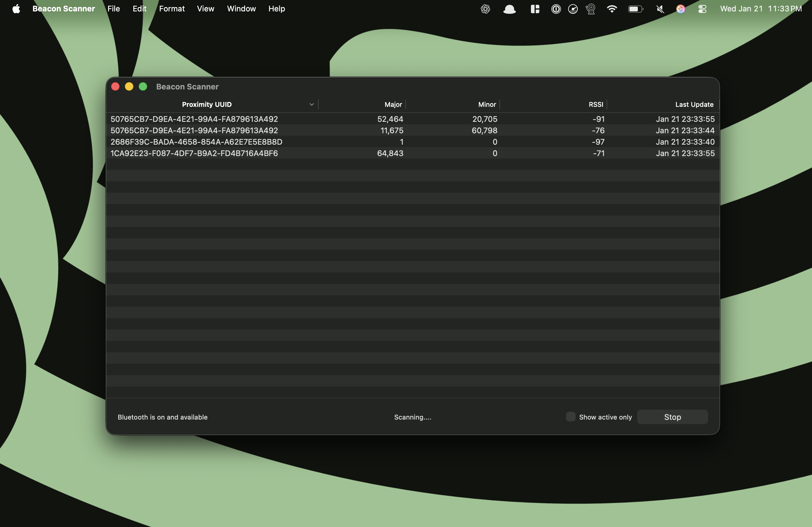Click the colorful round menu bar icon
812x527 pixels.
pos(681,9)
